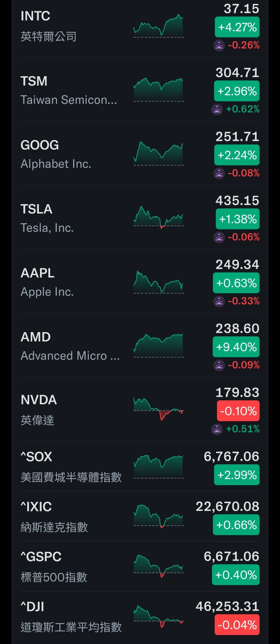
Task: Tap the TSM after-hours sunset icon
Action: (217, 109)
